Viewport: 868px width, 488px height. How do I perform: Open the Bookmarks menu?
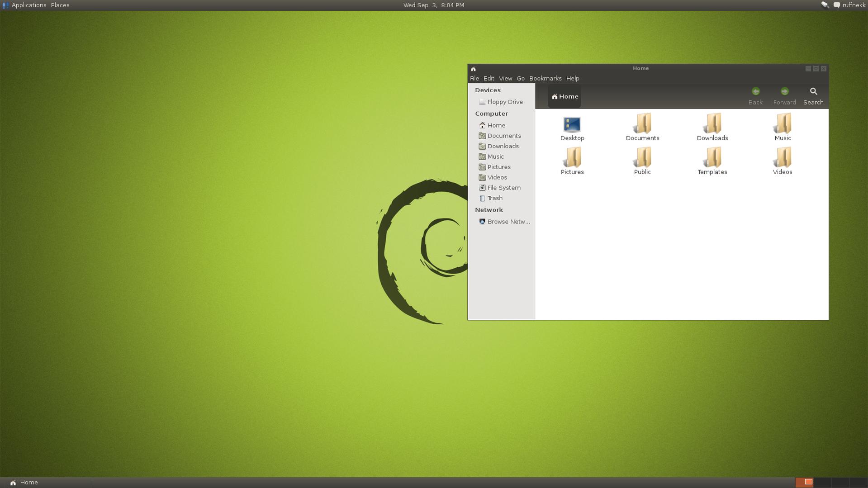coord(545,78)
